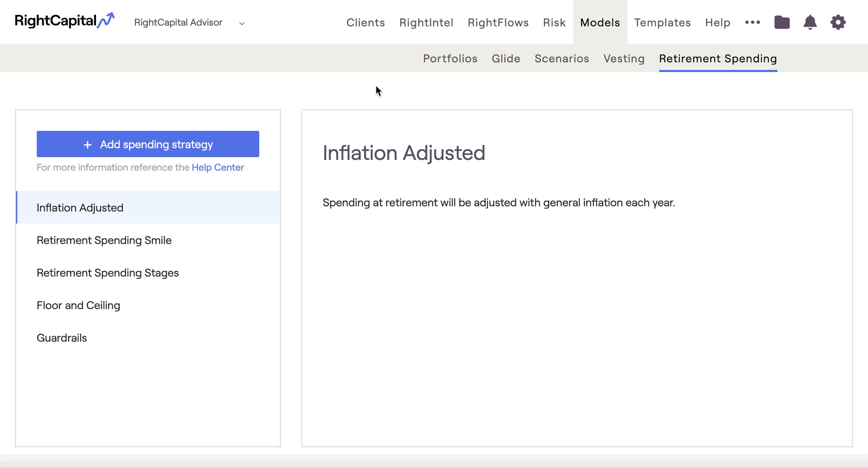Screen dimensions: 868x468
Task: Select the Models navigation item
Action: tap(600, 23)
